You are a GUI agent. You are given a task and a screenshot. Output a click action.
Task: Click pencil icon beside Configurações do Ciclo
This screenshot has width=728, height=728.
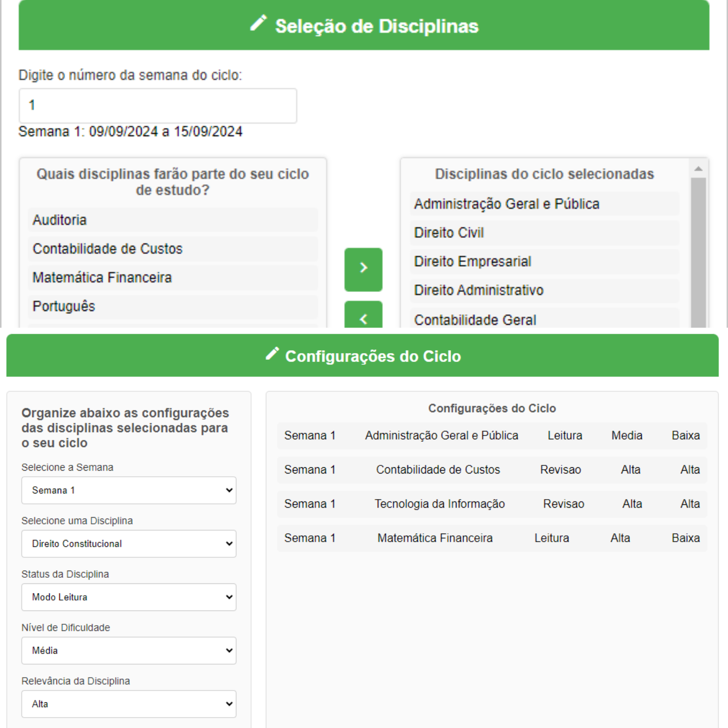pos(272,354)
